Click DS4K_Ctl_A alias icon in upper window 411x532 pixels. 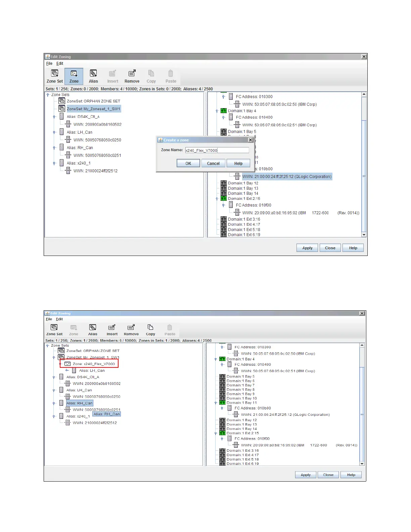coord(62,116)
